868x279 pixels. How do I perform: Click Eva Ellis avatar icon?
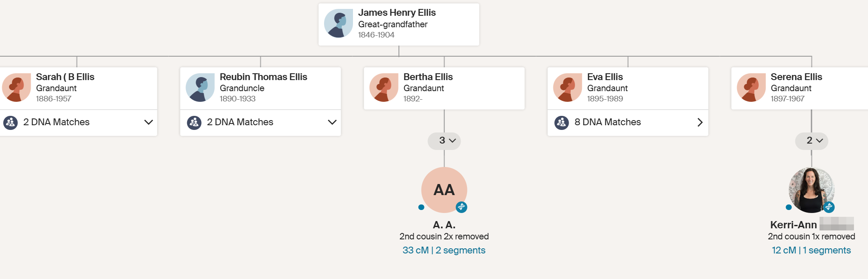tap(568, 87)
